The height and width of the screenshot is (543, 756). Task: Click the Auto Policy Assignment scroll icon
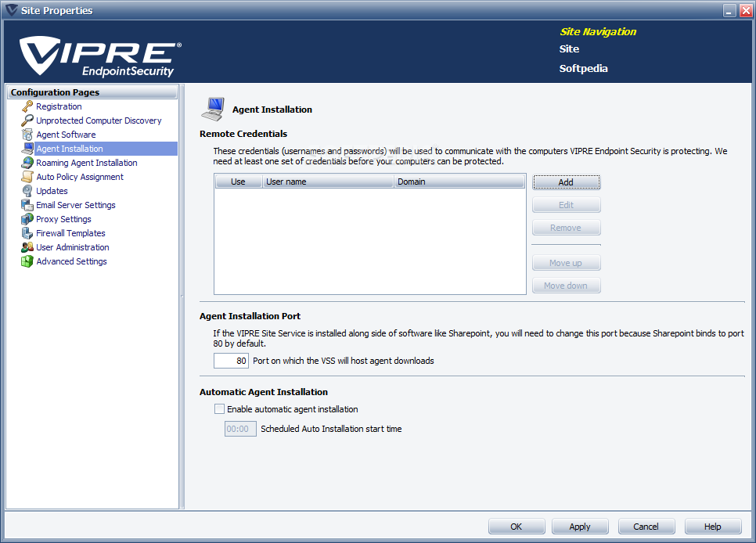coord(27,177)
